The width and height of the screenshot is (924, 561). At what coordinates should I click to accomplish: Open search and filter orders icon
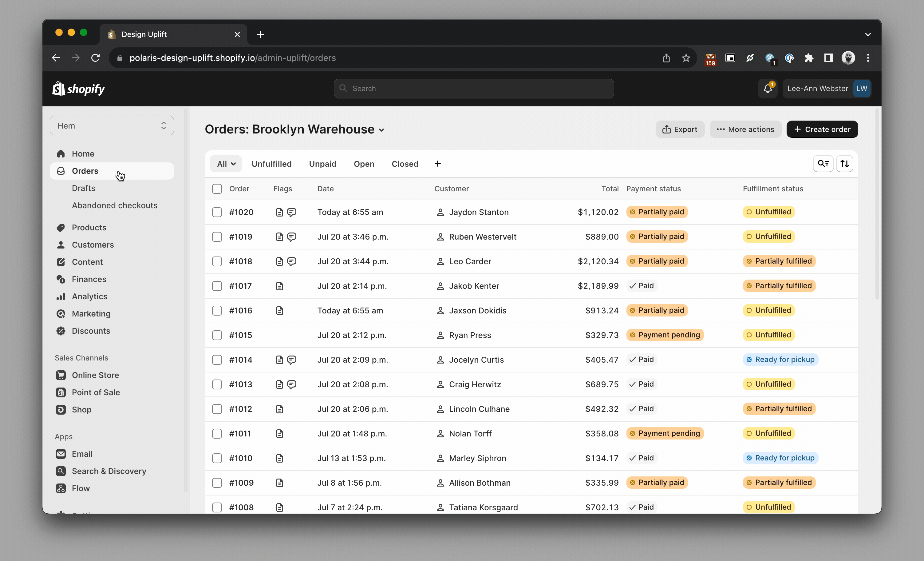coord(823,164)
